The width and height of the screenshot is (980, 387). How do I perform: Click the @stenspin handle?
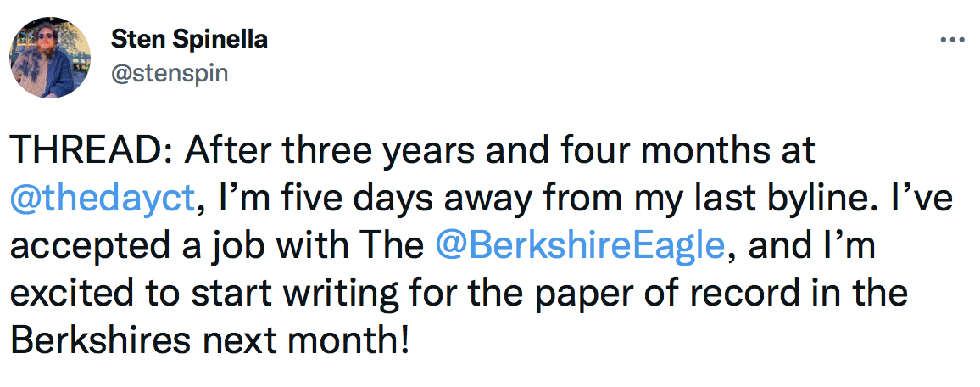click(169, 73)
